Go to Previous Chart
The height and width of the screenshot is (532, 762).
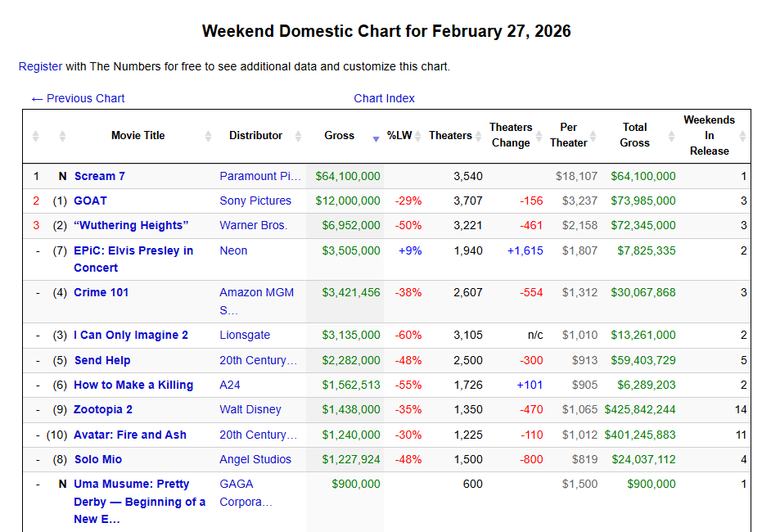coord(78,99)
